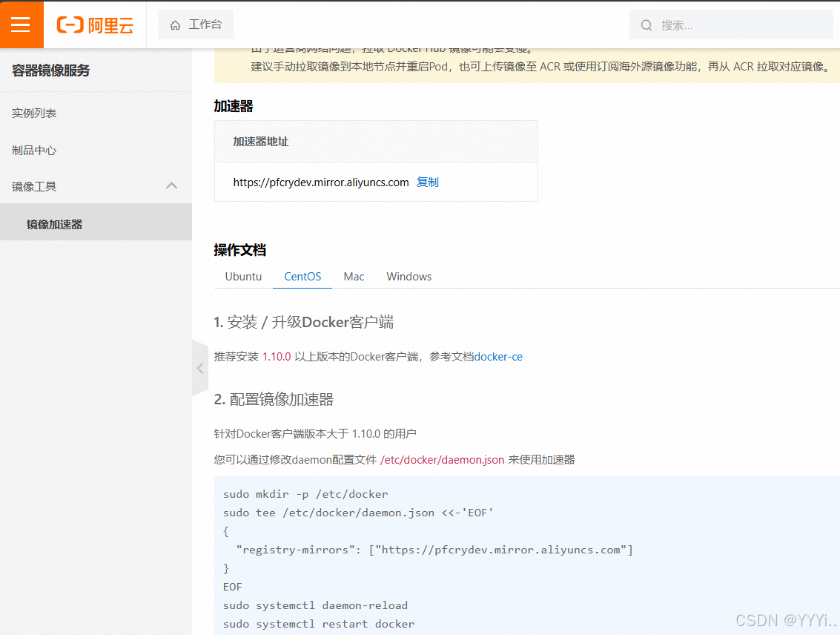Click the Alibaba Cloud (阿里云) logo
Image resolution: width=840 pixels, height=635 pixels.
click(95, 24)
